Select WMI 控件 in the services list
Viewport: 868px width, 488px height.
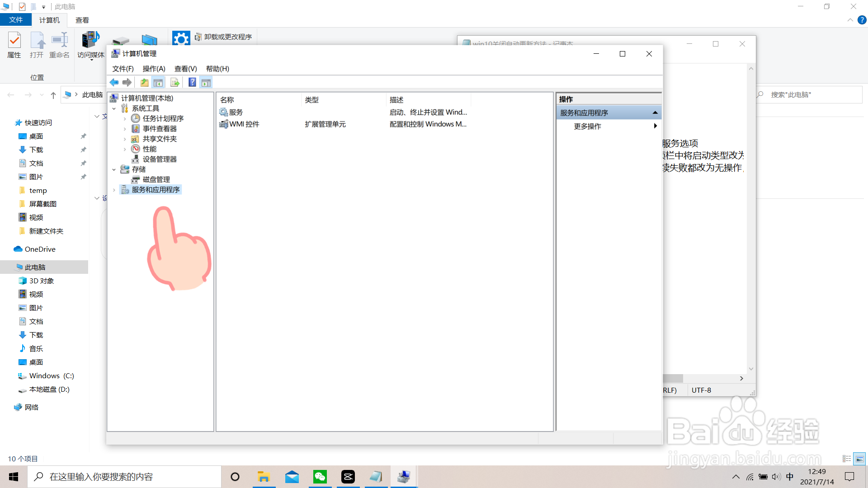[x=244, y=124]
